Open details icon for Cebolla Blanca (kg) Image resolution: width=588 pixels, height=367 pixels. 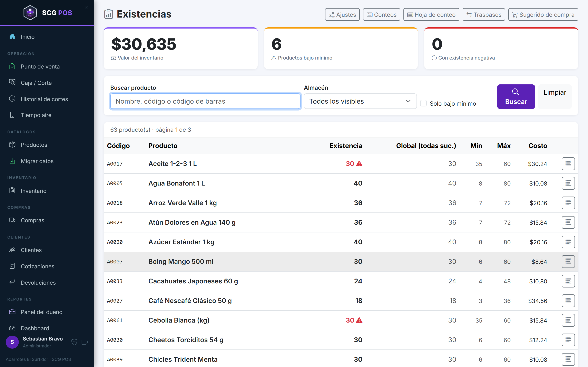click(x=568, y=320)
